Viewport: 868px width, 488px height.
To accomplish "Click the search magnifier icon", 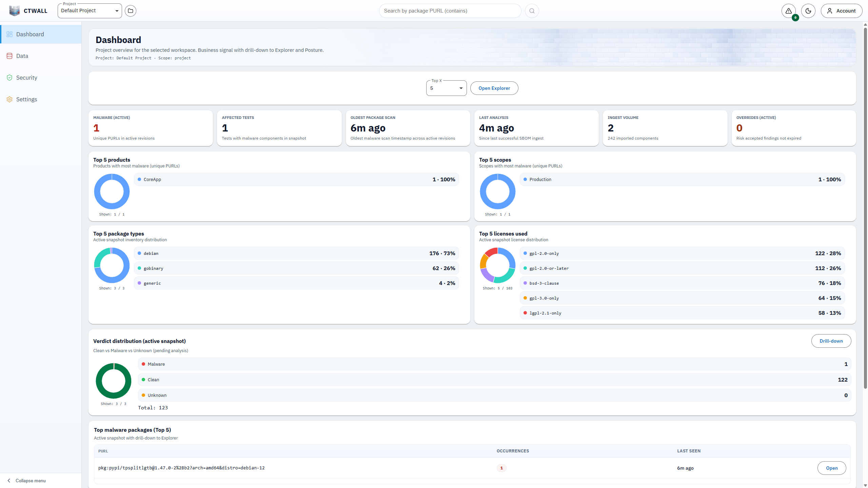I will 532,11.
